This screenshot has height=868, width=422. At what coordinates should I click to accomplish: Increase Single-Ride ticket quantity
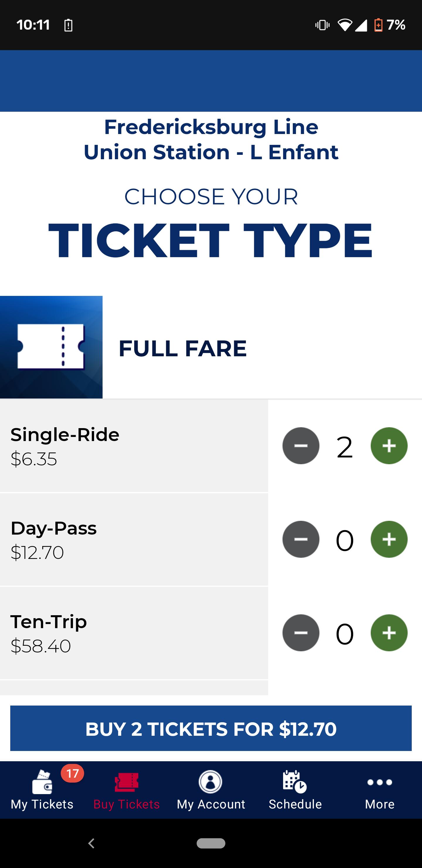389,446
